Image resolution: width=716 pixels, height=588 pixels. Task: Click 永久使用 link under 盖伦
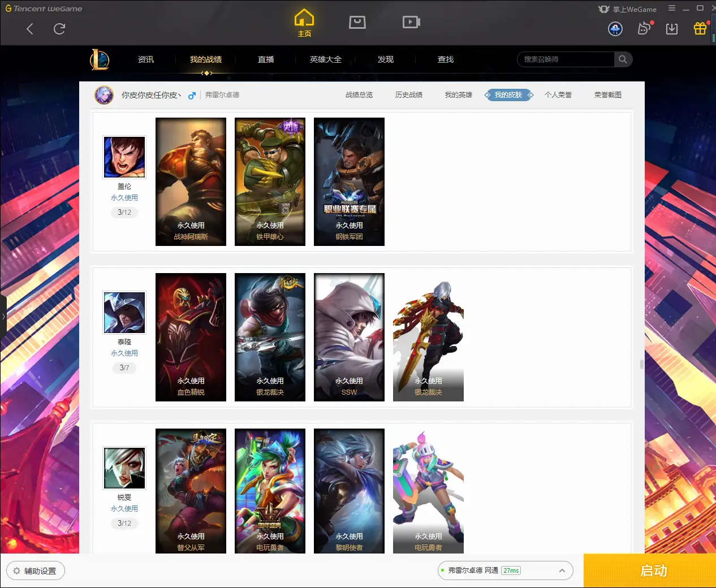(x=124, y=198)
